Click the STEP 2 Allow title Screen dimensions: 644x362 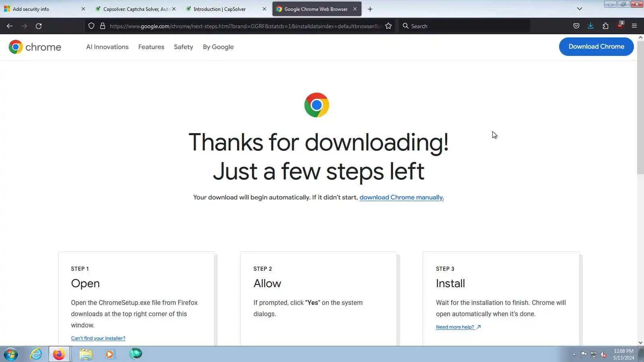click(x=267, y=284)
